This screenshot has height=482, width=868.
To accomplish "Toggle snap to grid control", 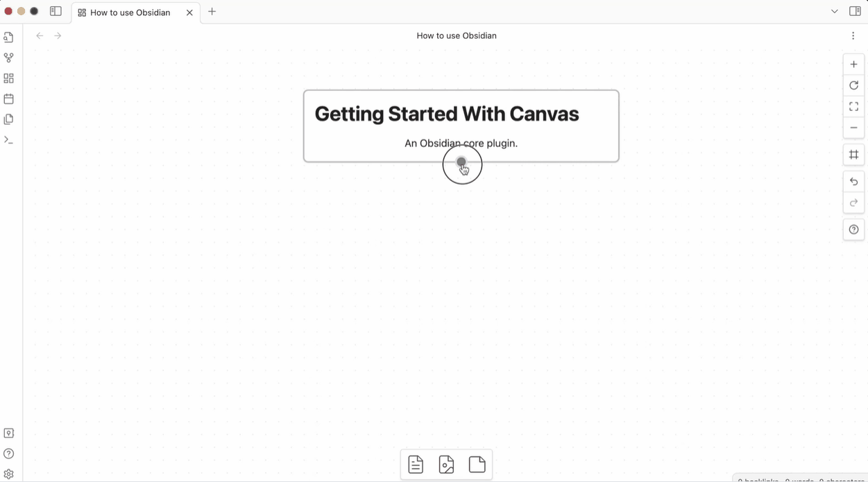I will pyautogui.click(x=853, y=154).
